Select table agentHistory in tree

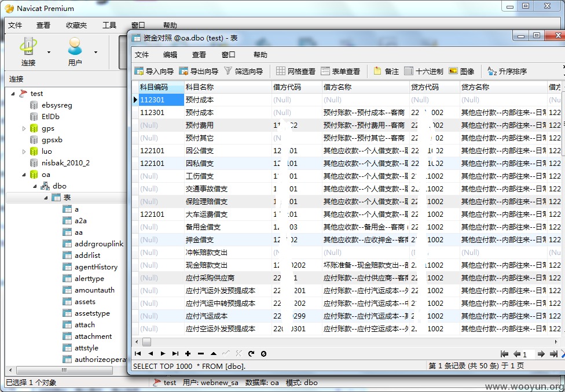click(96, 267)
